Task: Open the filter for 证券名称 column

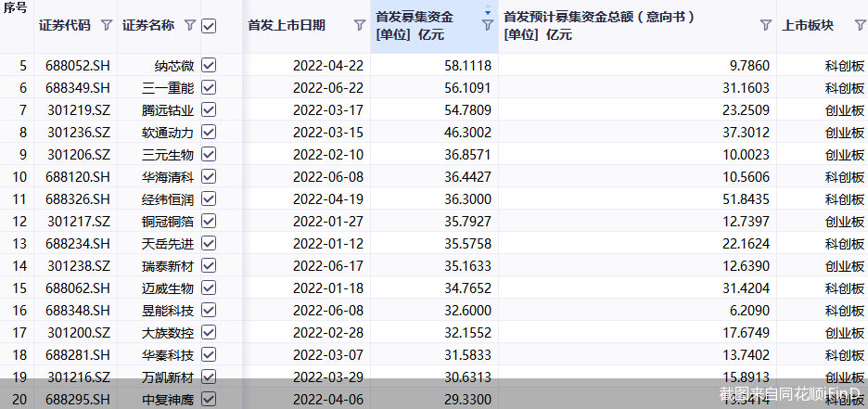Action: (190, 26)
